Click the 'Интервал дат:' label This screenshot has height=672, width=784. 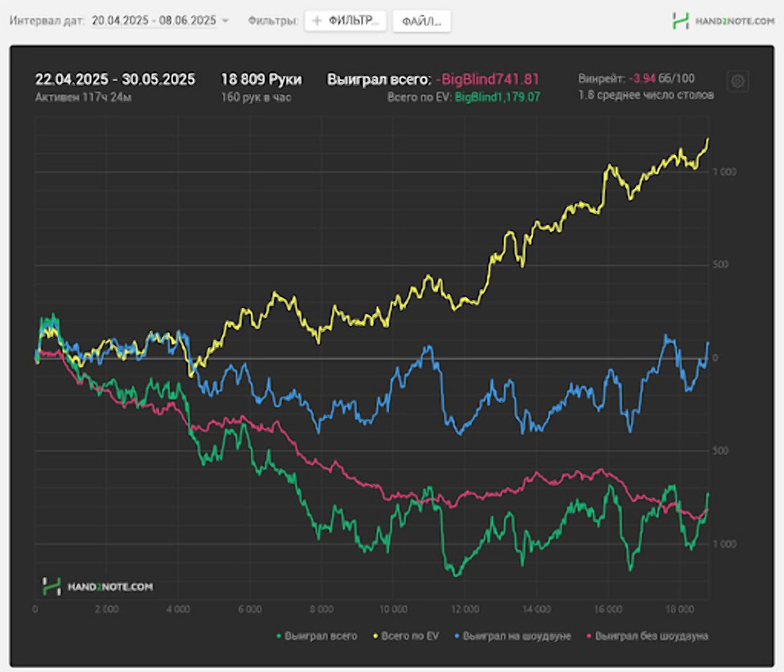tap(47, 21)
